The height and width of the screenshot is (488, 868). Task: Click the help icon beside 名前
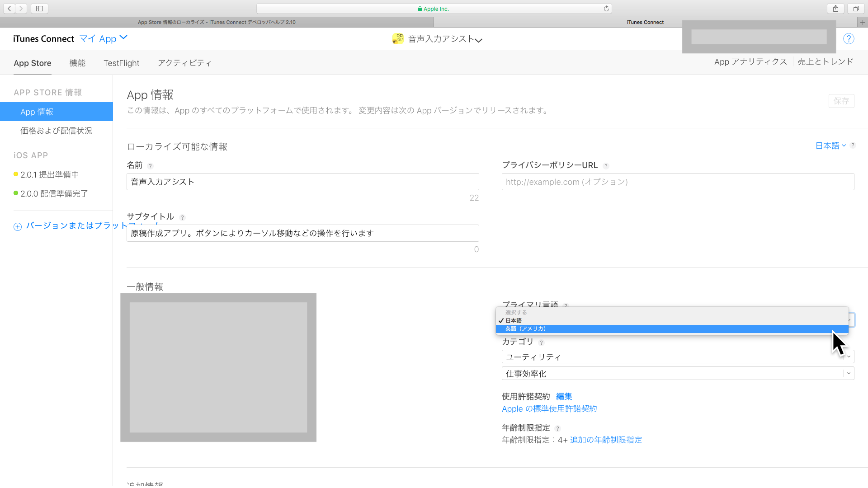coord(151,166)
